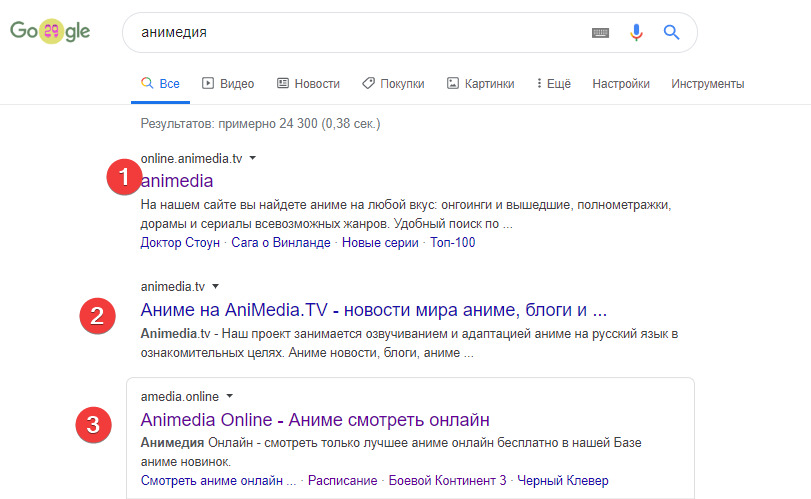
Task: Switch to the Видео tab
Action: pos(228,84)
